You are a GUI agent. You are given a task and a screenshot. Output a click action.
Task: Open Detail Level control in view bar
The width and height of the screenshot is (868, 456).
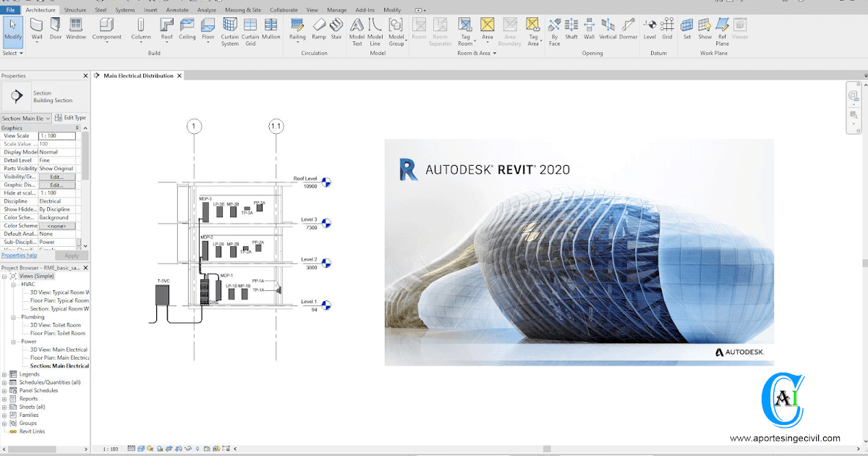(132, 449)
